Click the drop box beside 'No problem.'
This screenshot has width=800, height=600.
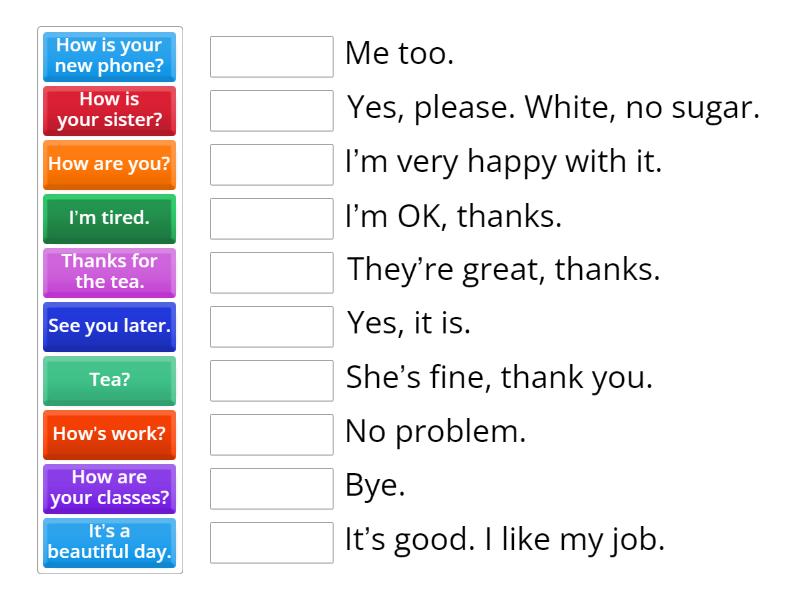(272, 435)
